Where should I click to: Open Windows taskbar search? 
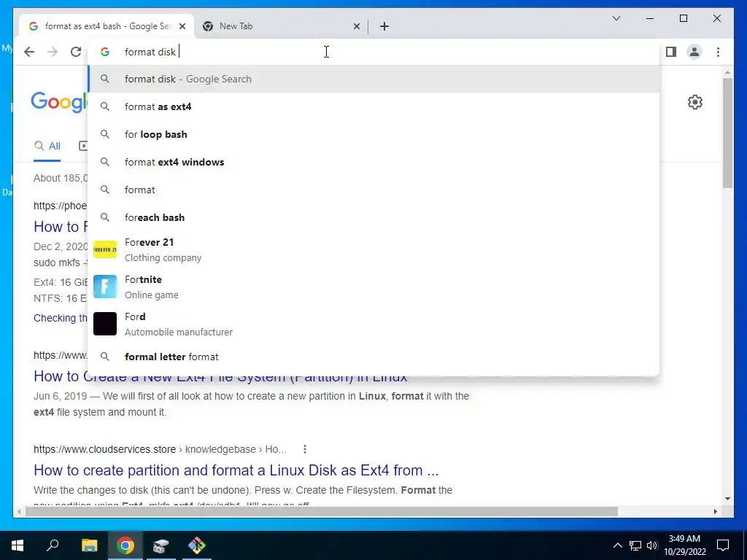click(x=53, y=545)
